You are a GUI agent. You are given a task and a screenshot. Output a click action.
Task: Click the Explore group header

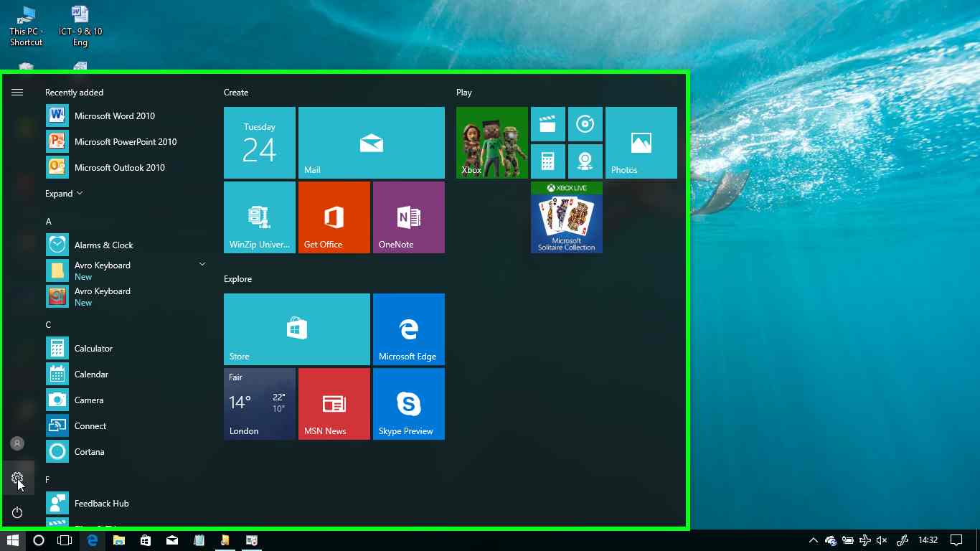pyautogui.click(x=238, y=279)
